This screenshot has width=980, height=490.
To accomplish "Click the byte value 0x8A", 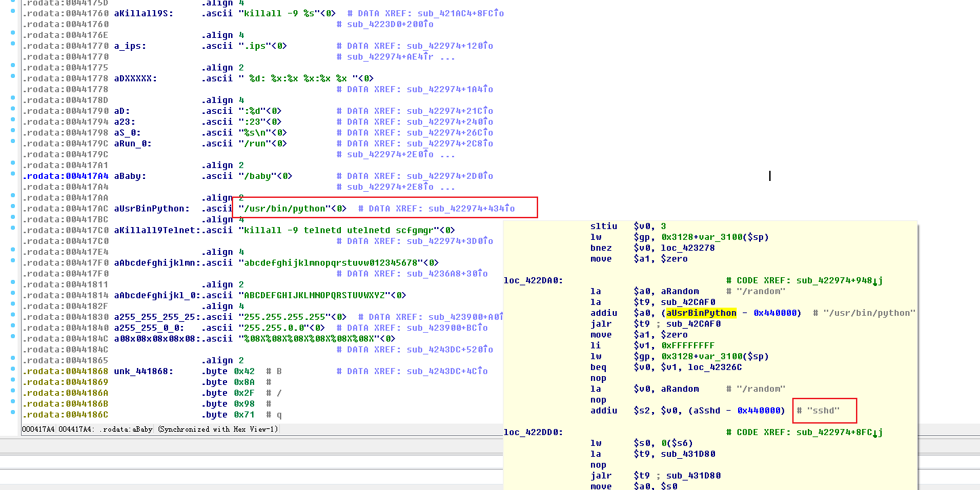I will point(245,382).
